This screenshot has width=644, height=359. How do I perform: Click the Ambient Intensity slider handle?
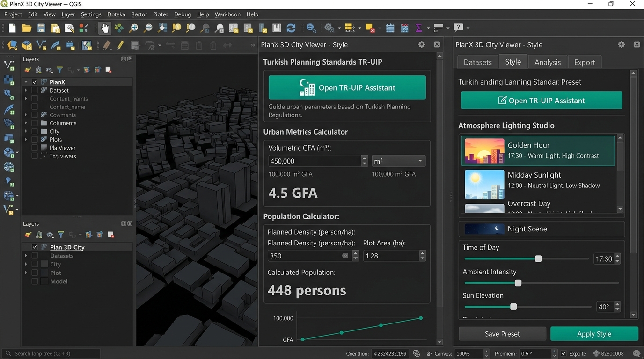(518, 283)
